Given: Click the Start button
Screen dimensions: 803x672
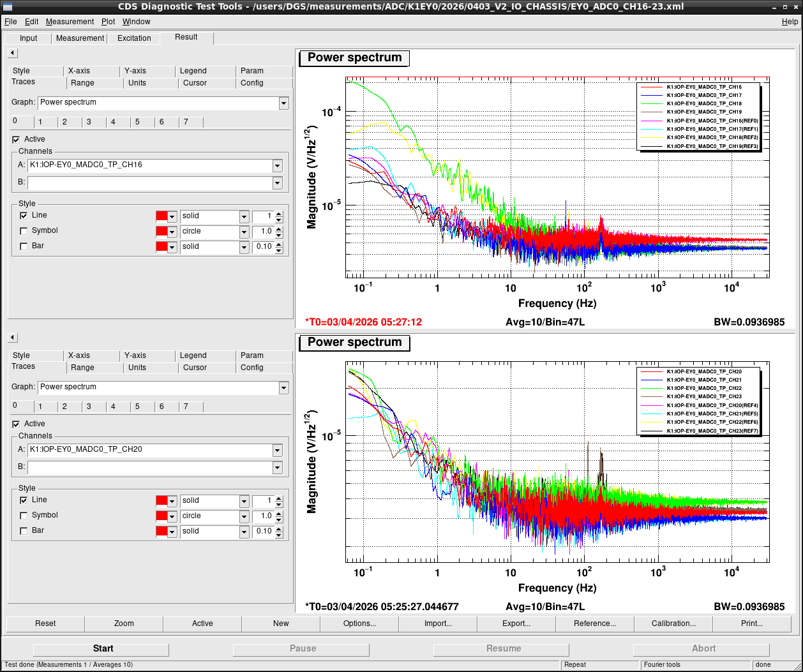Looking at the screenshot, I should click(103, 648).
